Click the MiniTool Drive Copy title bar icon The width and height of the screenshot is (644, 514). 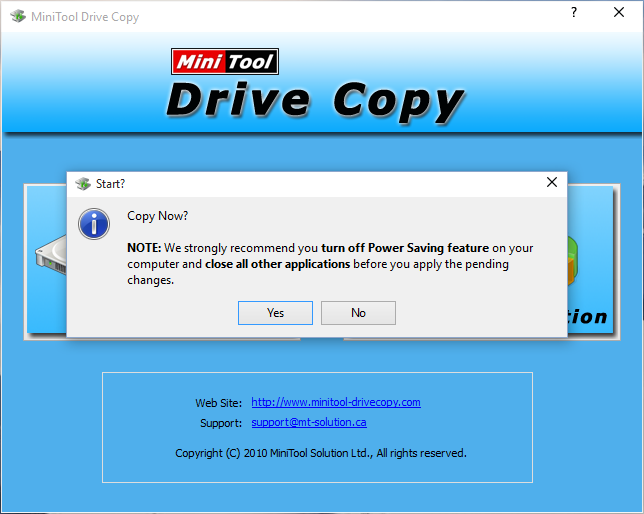click(x=18, y=16)
